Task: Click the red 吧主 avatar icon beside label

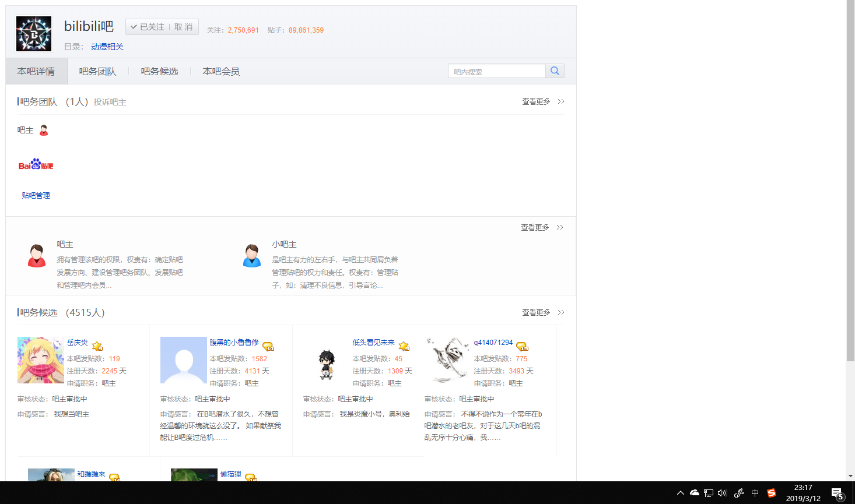Action: coord(44,131)
